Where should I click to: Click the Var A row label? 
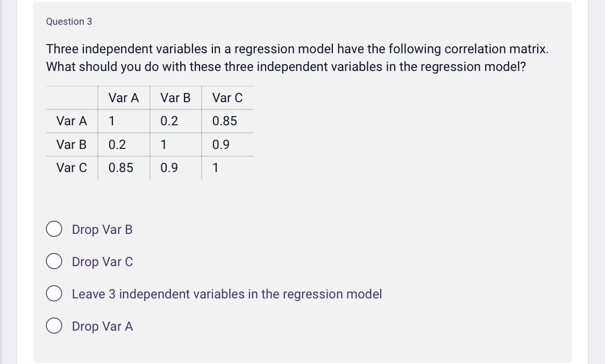coord(71,121)
